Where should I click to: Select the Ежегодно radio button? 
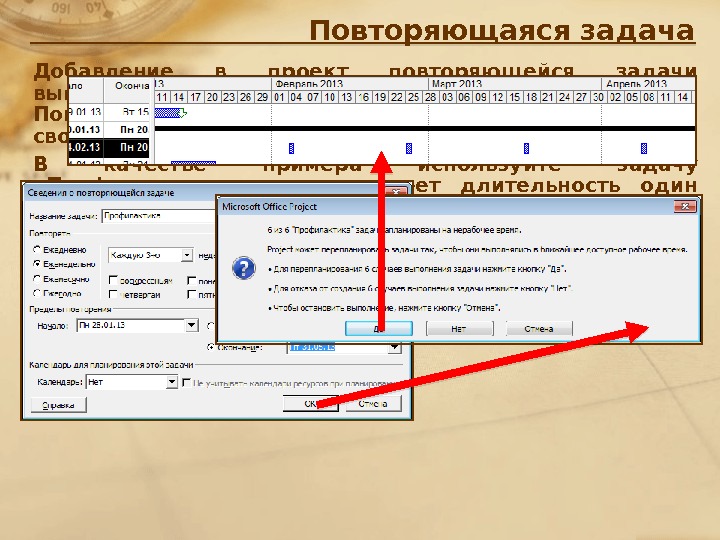point(37,293)
